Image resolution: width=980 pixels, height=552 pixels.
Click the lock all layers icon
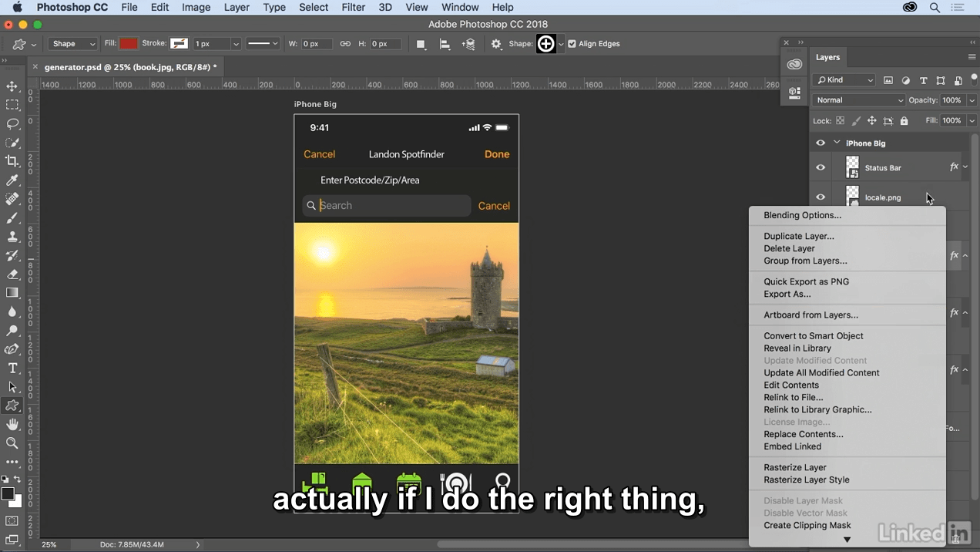tap(904, 121)
